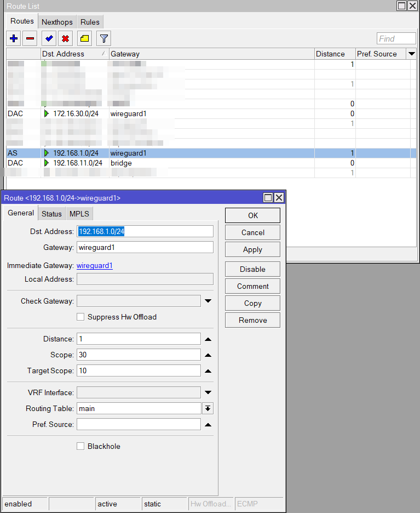Switch to the Status tab
Screen dimensions: 420x513
(51, 214)
